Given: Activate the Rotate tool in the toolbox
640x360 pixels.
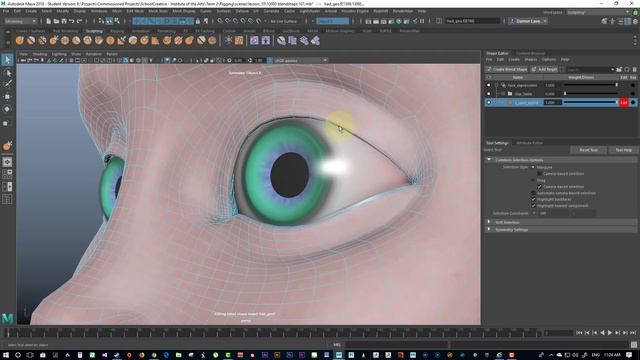Looking at the screenshot, I should 7,109.
